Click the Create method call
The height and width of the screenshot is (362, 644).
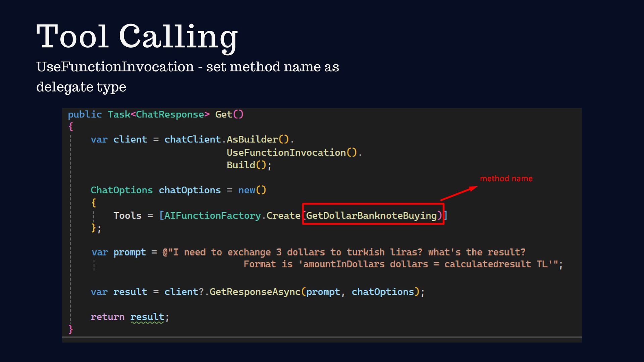(283, 216)
